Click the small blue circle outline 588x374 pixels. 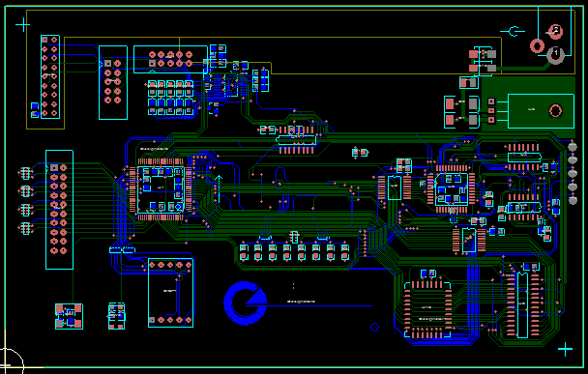[374, 328]
